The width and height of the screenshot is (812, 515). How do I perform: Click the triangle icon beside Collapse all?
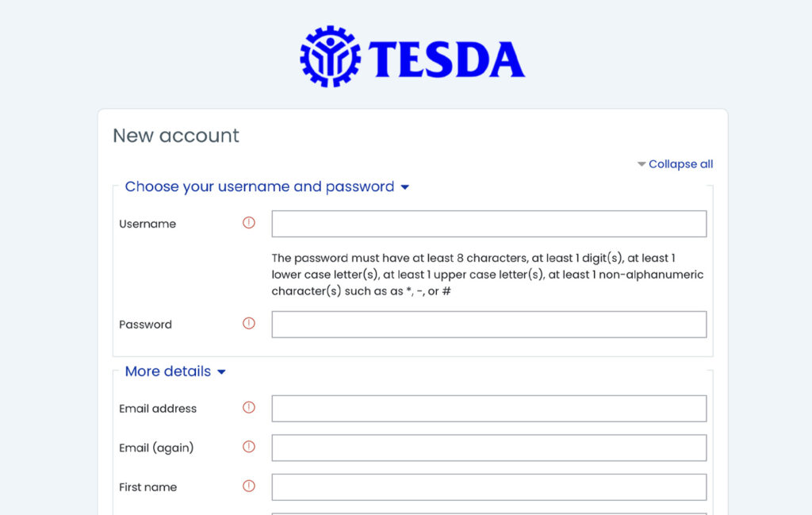click(x=641, y=163)
